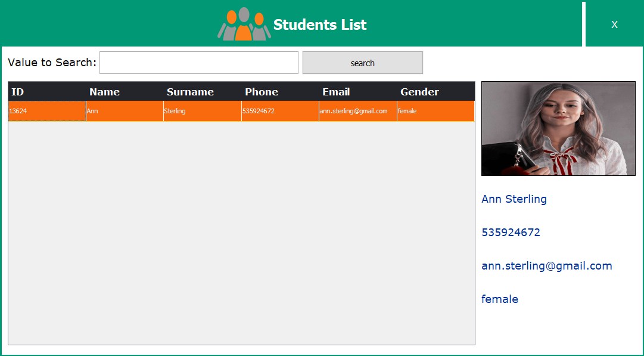Click the Gender column header
The image size is (644, 356).
(419, 92)
